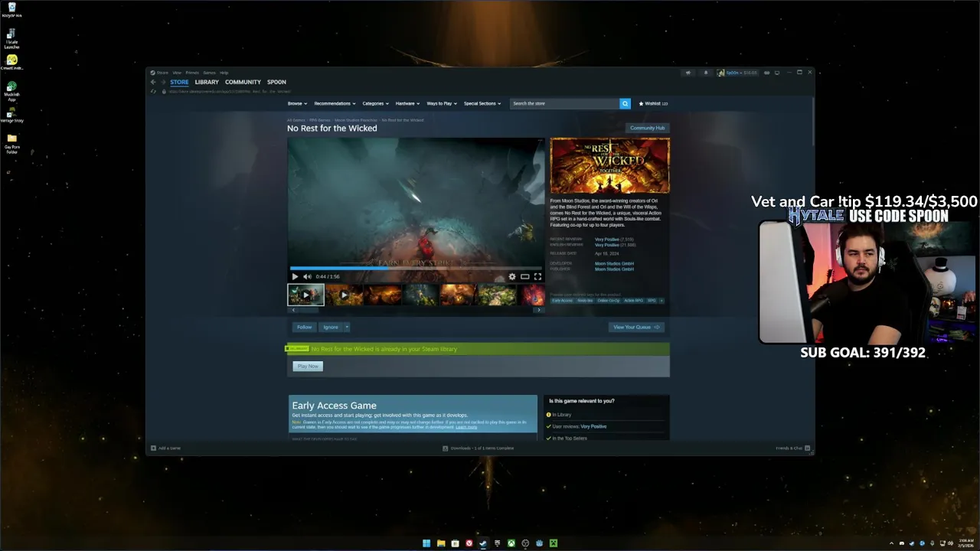The height and width of the screenshot is (551, 980).
Task: Open Steam notifications bell
Action: (x=705, y=73)
